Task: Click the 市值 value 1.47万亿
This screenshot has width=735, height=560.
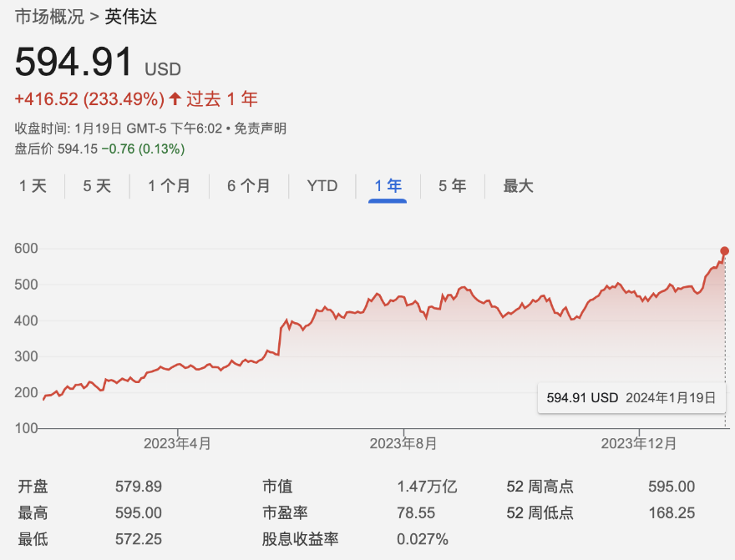Action: 427,487
